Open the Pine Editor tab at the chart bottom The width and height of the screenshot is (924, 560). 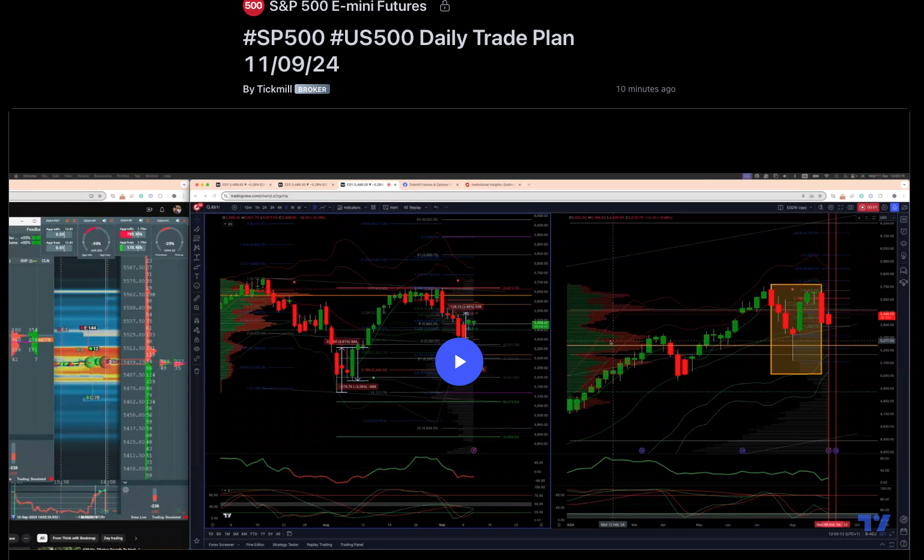click(x=255, y=544)
